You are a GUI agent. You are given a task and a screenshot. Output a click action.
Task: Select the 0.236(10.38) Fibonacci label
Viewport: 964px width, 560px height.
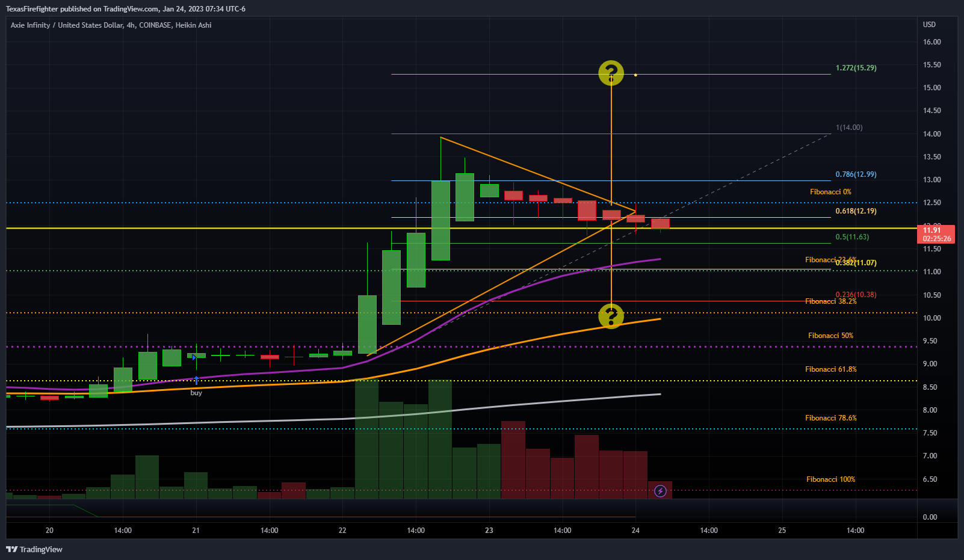coord(856,295)
